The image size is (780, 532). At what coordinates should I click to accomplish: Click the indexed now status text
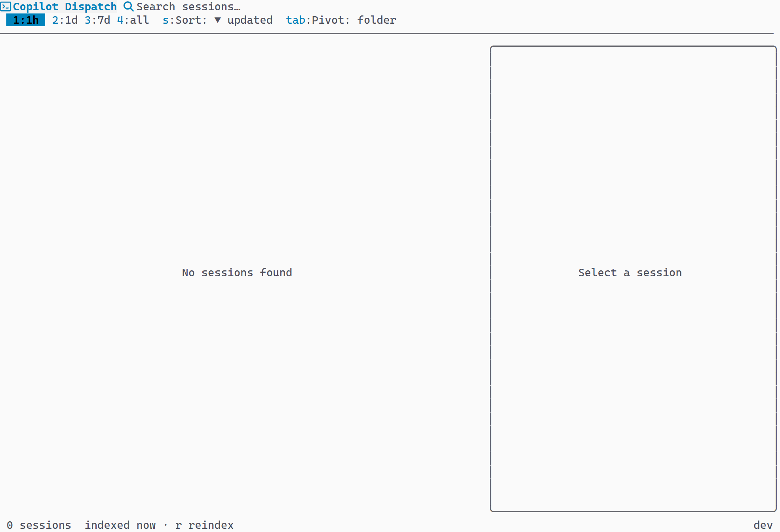click(x=120, y=525)
